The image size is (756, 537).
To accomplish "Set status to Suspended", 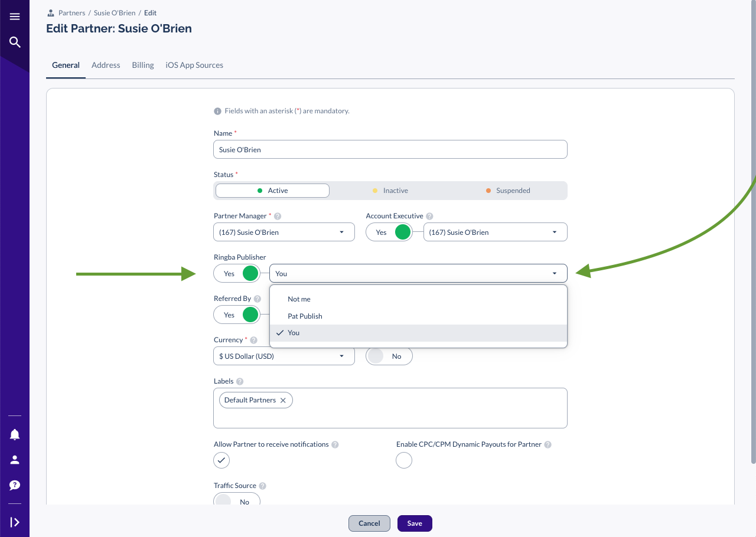I will pos(507,191).
